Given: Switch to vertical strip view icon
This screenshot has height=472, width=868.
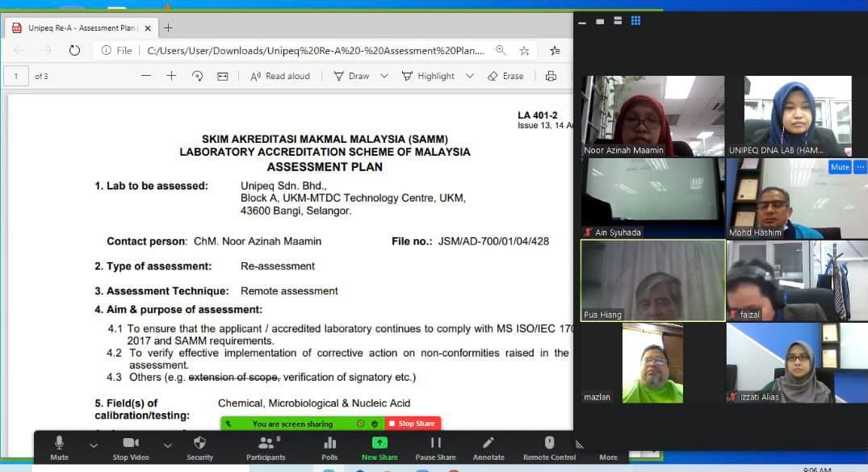Looking at the screenshot, I should 618,20.
